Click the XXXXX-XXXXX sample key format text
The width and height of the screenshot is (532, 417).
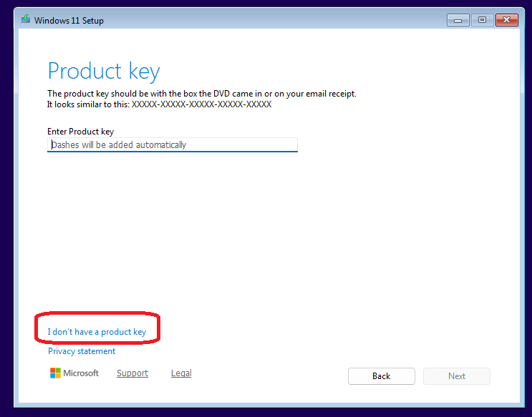[x=201, y=104]
